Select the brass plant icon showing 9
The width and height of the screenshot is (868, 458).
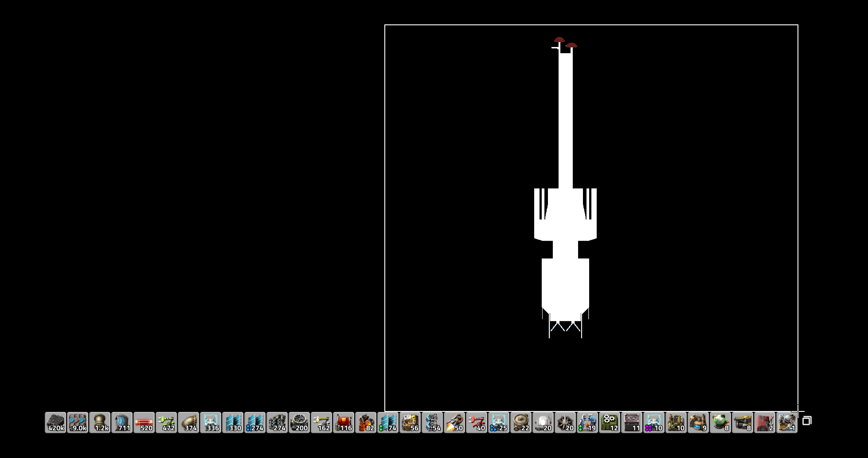(698, 423)
